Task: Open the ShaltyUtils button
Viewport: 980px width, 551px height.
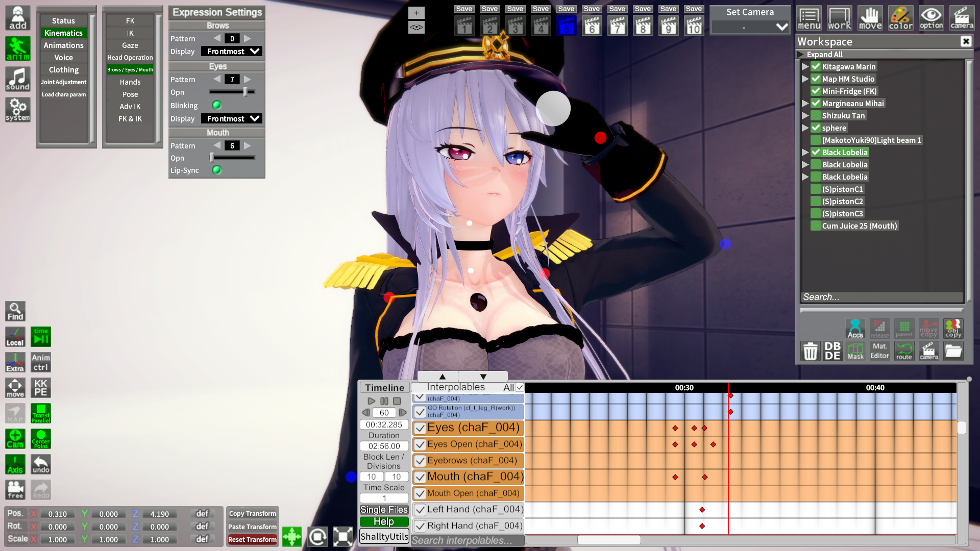Action: pyautogui.click(x=384, y=536)
